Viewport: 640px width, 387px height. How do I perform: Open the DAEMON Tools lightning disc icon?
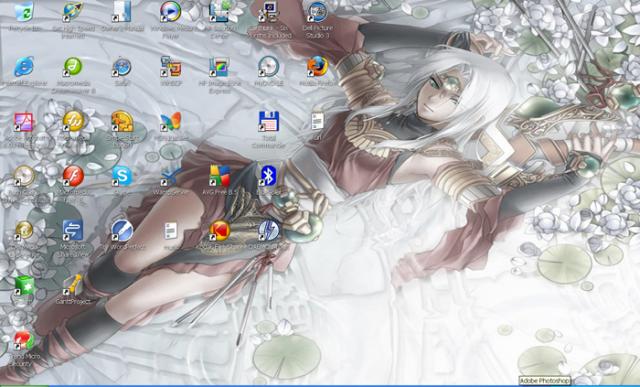tap(269, 231)
